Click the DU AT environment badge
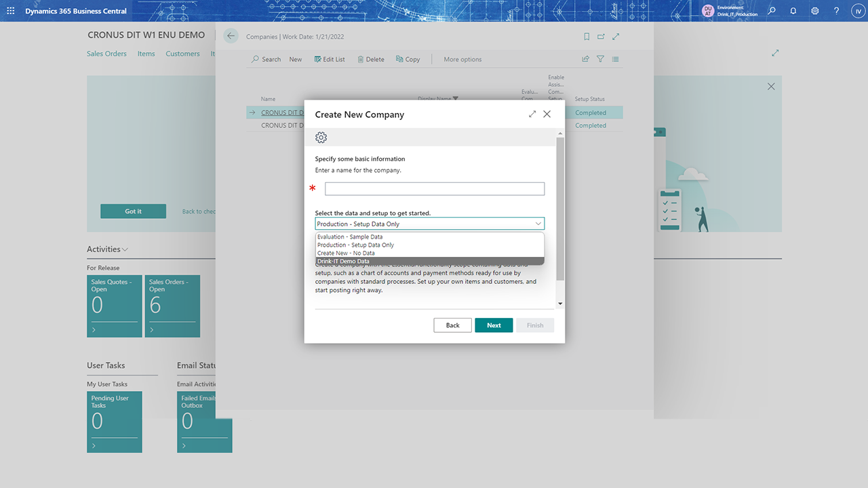The image size is (868, 488). (x=708, y=11)
